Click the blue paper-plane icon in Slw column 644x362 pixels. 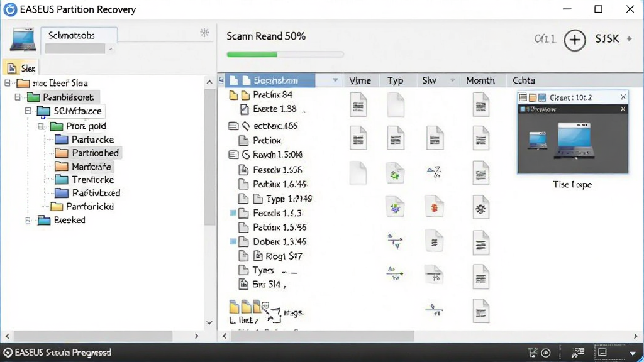coord(434,172)
